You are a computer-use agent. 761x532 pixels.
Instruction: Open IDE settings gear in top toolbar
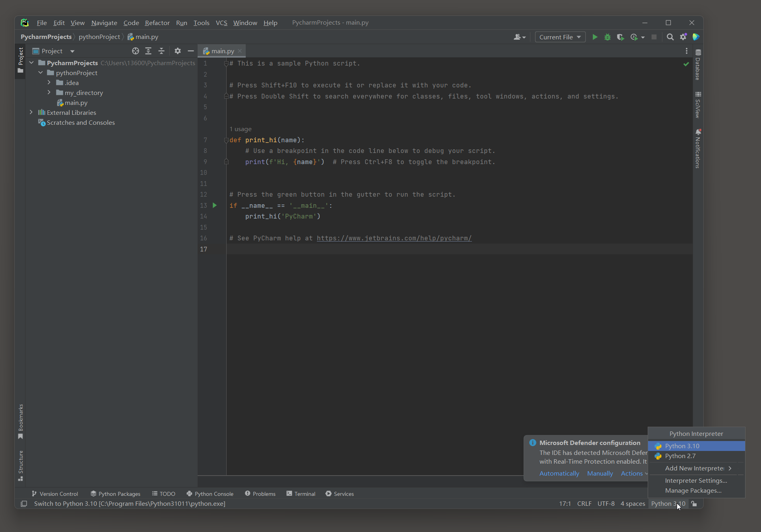683,37
